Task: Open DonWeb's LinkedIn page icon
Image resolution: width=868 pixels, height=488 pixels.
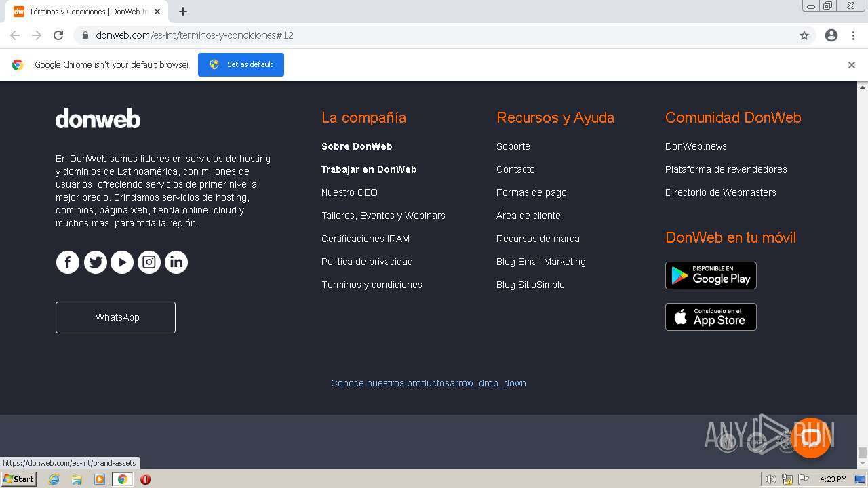Action: coord(176,262)
